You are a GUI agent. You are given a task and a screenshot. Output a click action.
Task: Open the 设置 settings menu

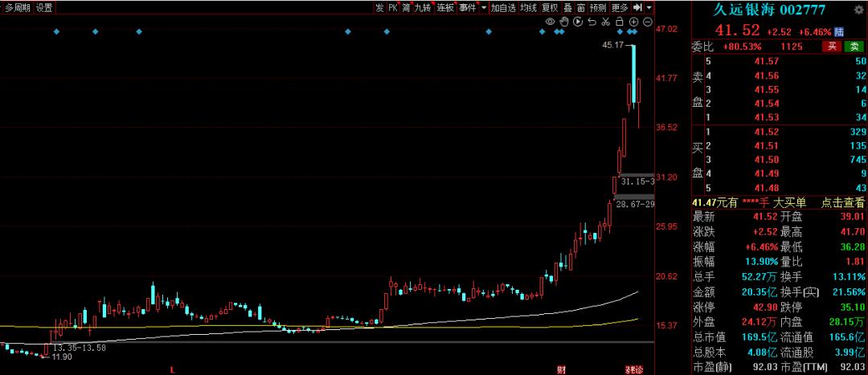pyautogui.click(x=44, y=7)
